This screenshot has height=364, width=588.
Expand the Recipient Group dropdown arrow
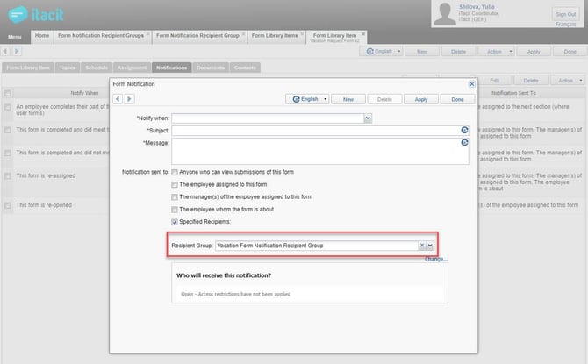[x=430, y=246]
